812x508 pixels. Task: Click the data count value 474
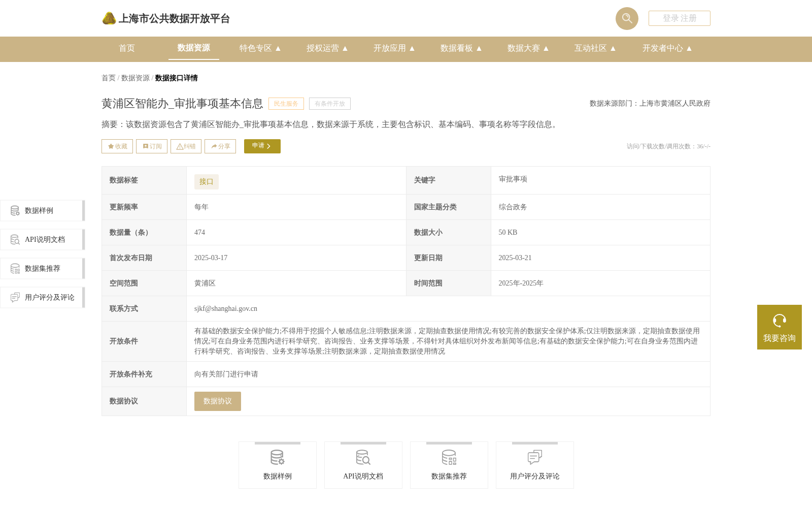[200, 233]
